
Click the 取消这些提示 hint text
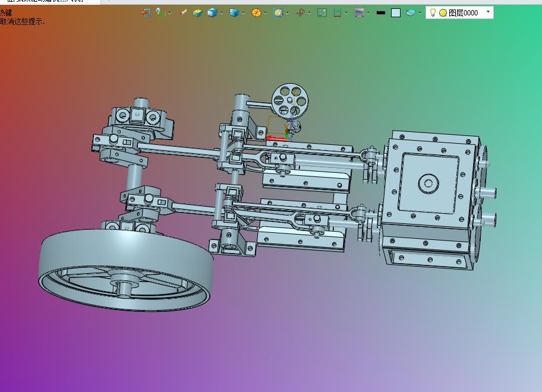tap(22, 21)
